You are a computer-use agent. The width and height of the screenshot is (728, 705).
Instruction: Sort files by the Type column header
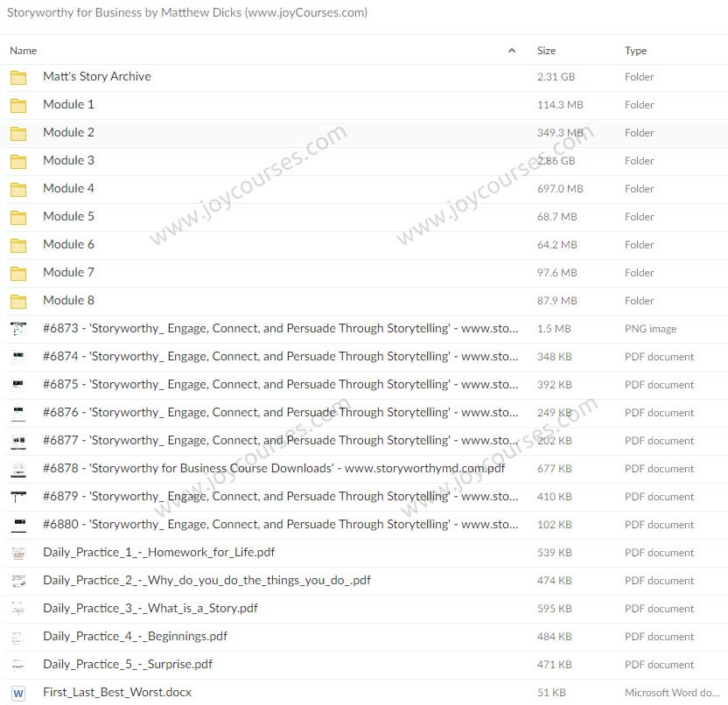(635, 51)
